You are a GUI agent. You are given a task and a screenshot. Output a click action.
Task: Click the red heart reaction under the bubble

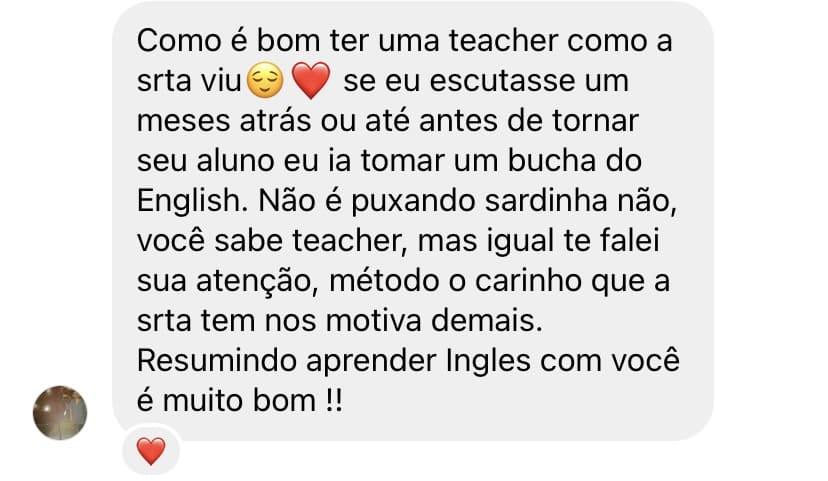151,451
